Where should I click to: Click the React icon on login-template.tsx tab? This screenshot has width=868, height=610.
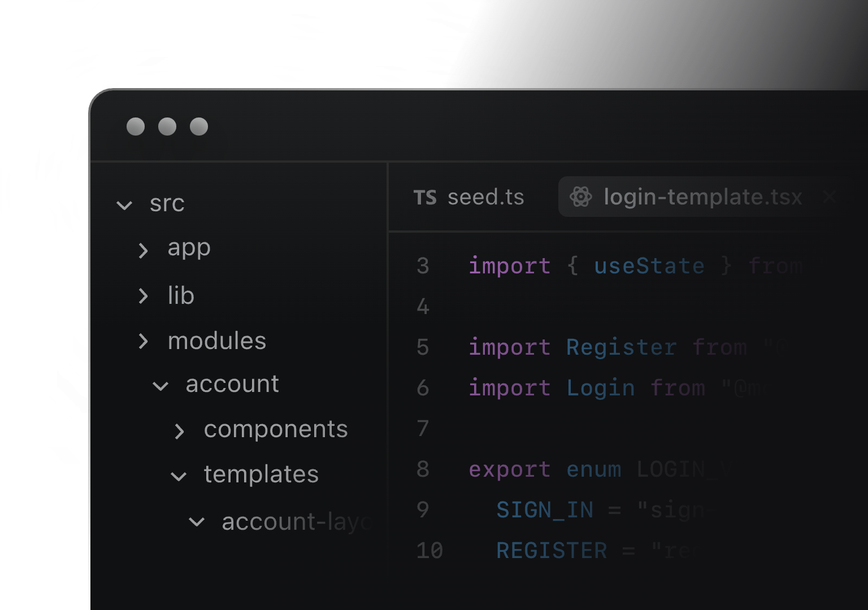pos(580,197)
